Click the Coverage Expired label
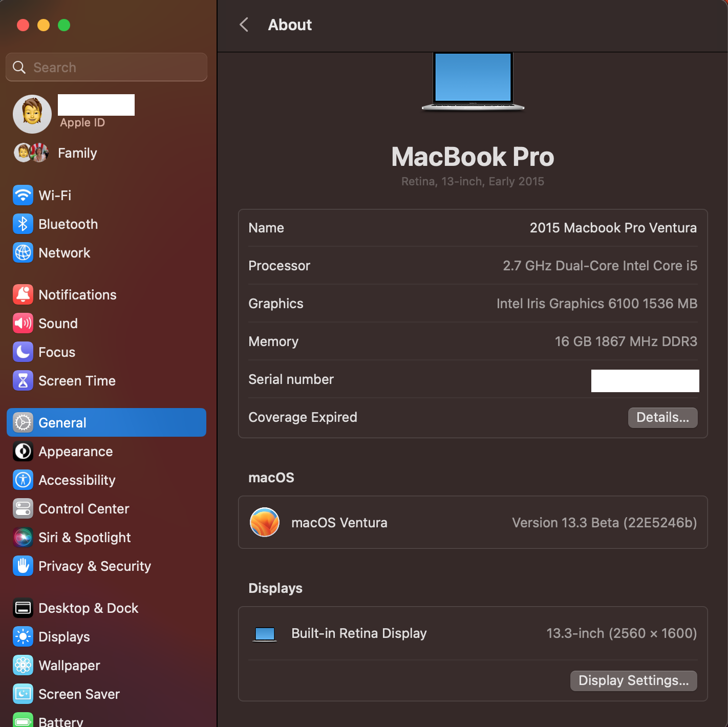 (303, 417)
